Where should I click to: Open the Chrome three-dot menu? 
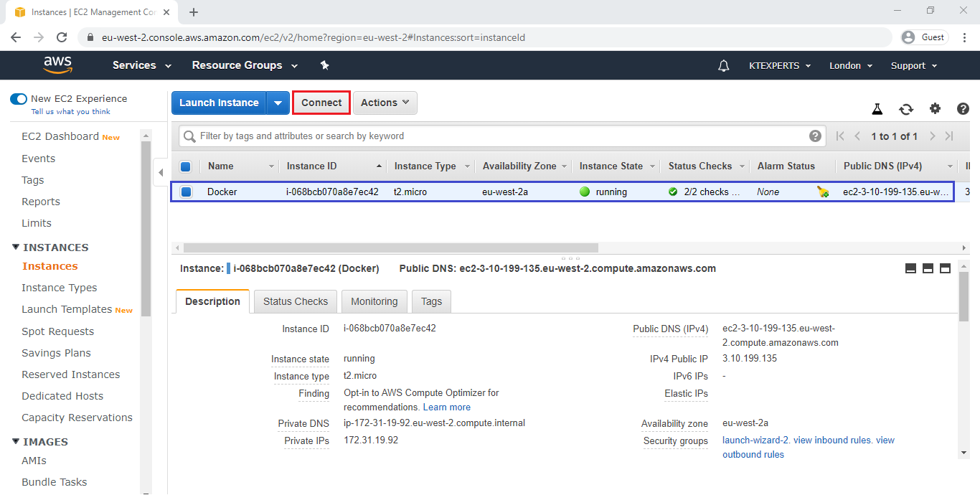965,37
